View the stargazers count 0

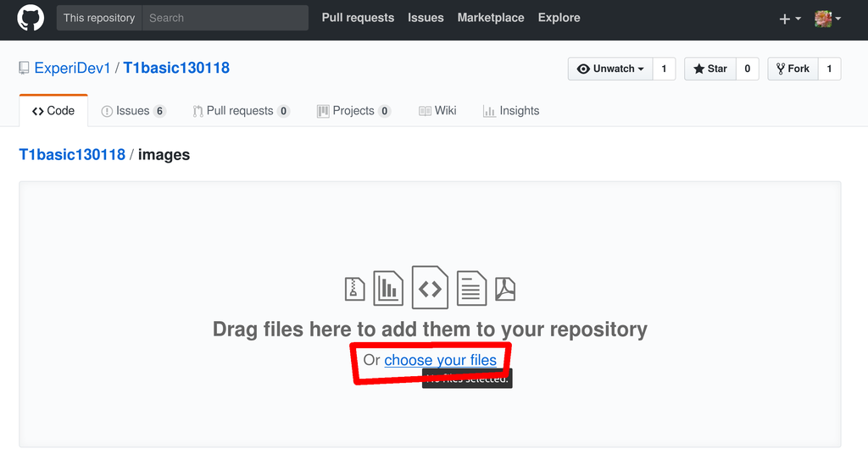coord(748,69)
